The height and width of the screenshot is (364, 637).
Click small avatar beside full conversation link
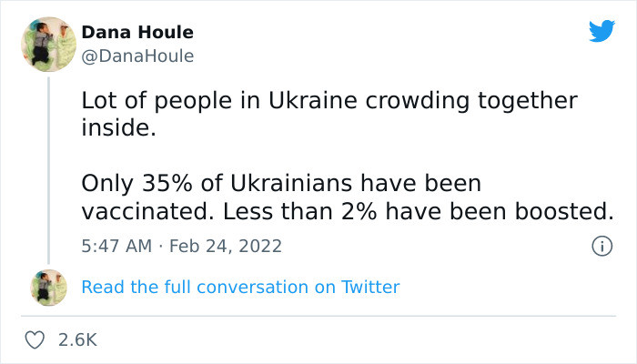[x=49, y=288]
